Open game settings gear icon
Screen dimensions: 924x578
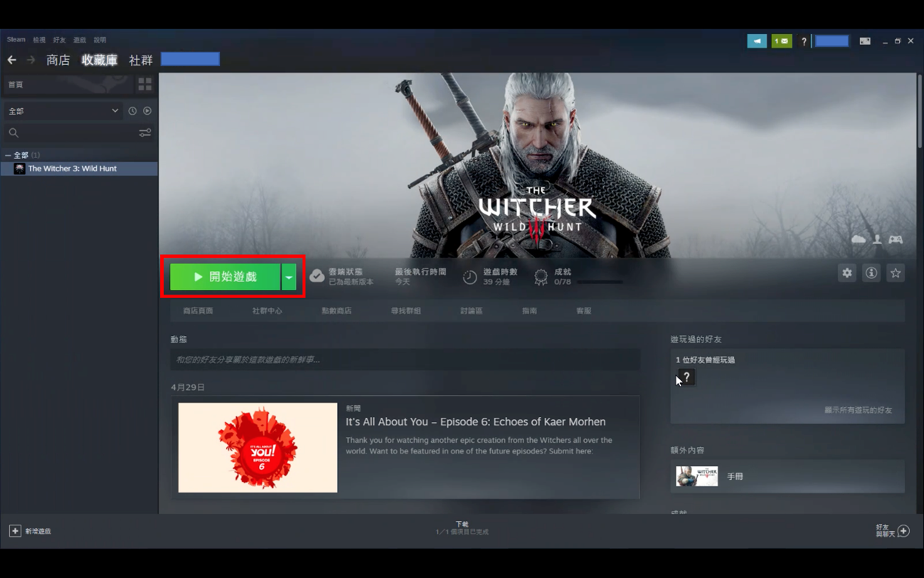click(x=846, y=273)
